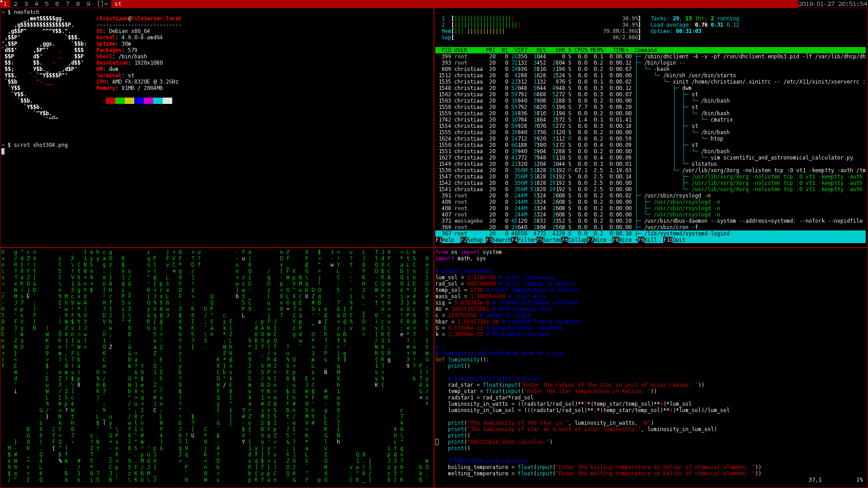Click Filter in the htop function bar
The image size is (868, 488).
coord(524,240)
